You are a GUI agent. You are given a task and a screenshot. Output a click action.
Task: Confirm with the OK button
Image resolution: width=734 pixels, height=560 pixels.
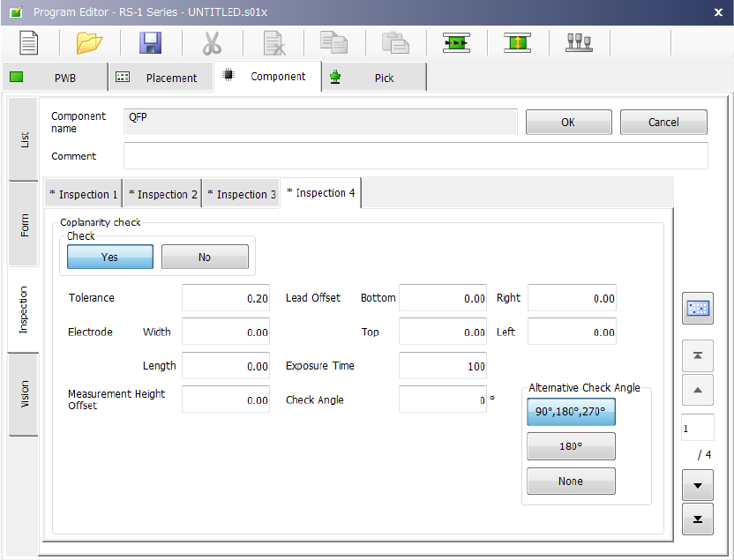tap(569, 122)
